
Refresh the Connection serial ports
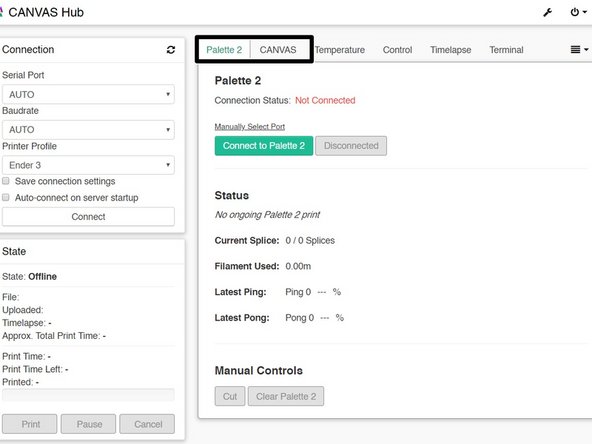coord(171,50)
